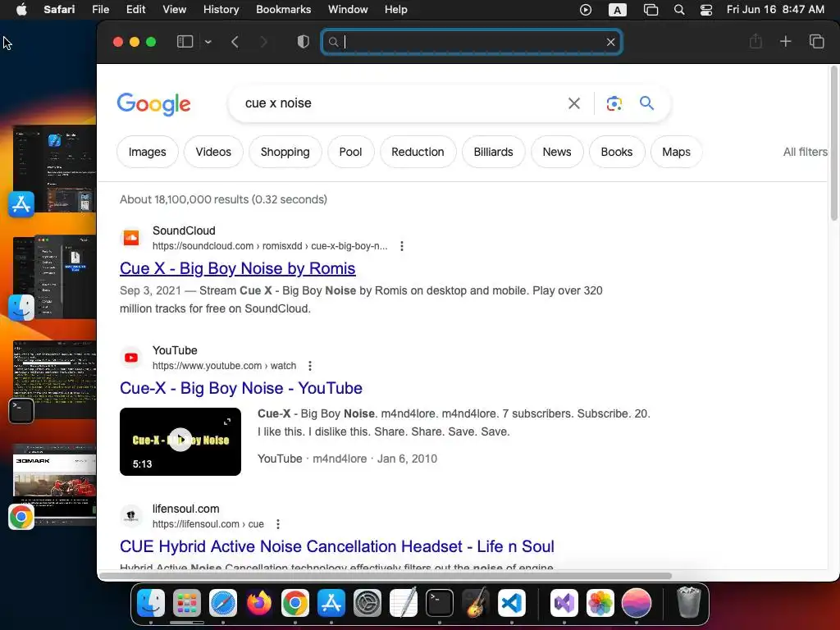The image size is (840, 630).
Task: Expand the video preview icon
Action: click(227, 422)
